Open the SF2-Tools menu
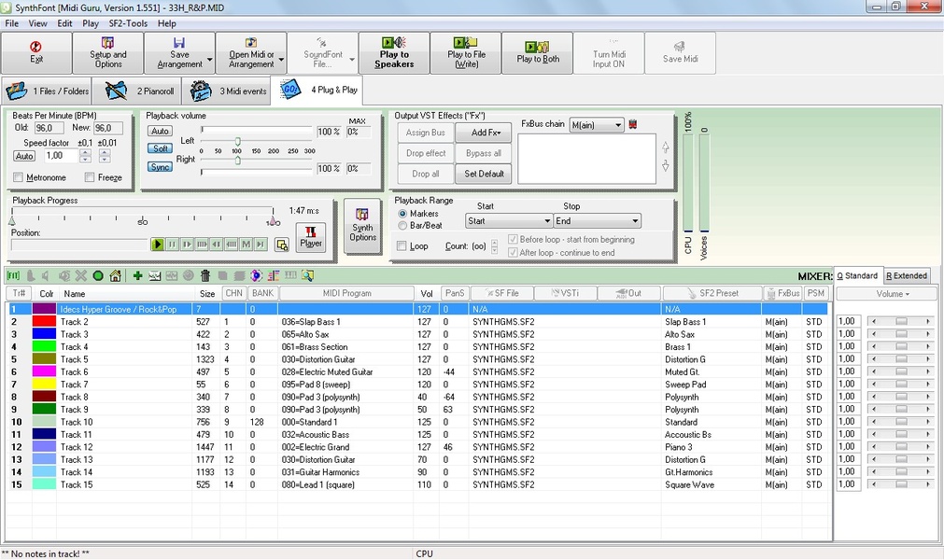This screenshot has height=560, width=944. pyautogui.click(x=129, y=23)
